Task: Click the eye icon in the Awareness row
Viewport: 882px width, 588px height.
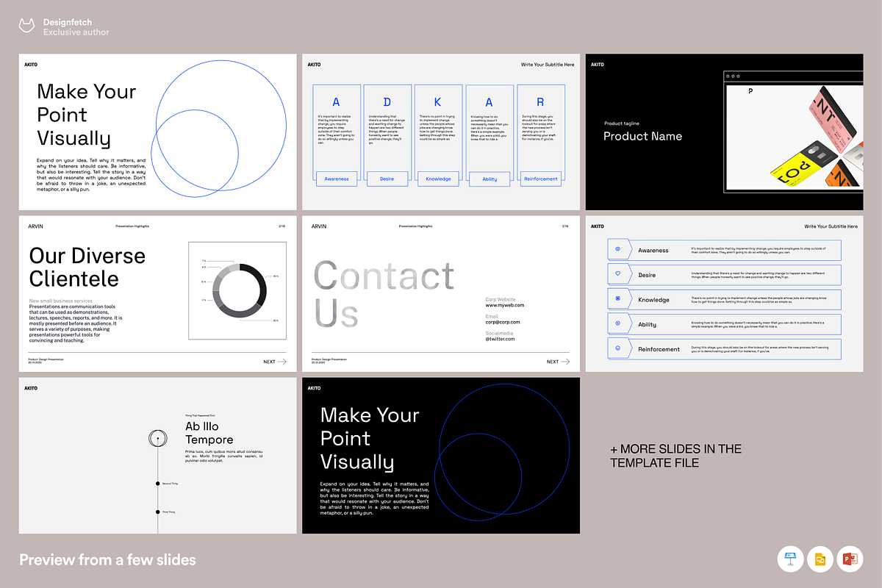Action: click(617, 250)
